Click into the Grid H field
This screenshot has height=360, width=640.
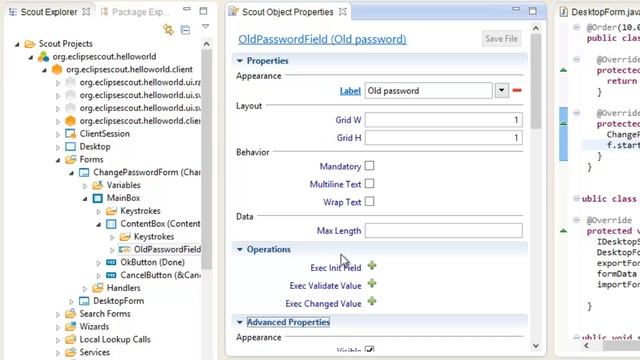[443, 138]
